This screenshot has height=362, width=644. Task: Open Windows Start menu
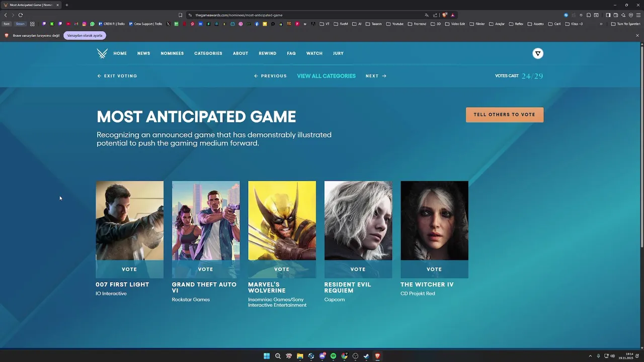coord(267,356)
